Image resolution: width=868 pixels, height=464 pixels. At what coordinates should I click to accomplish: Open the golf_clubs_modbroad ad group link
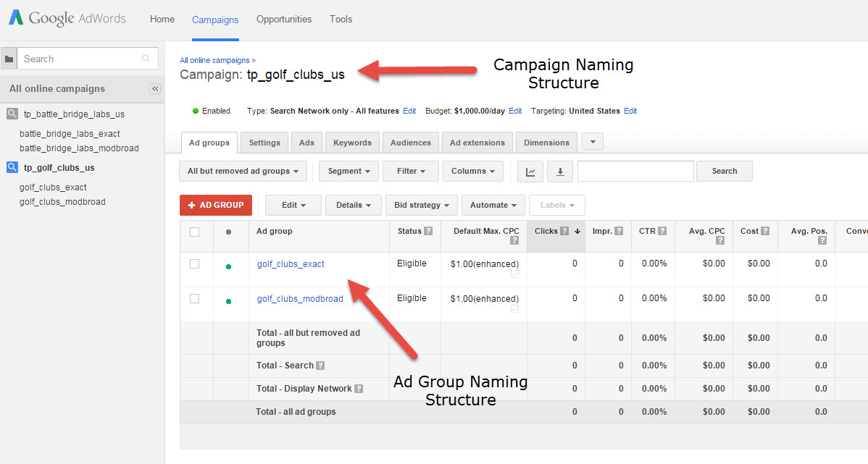pyautogui.click(x=300, y=299)
